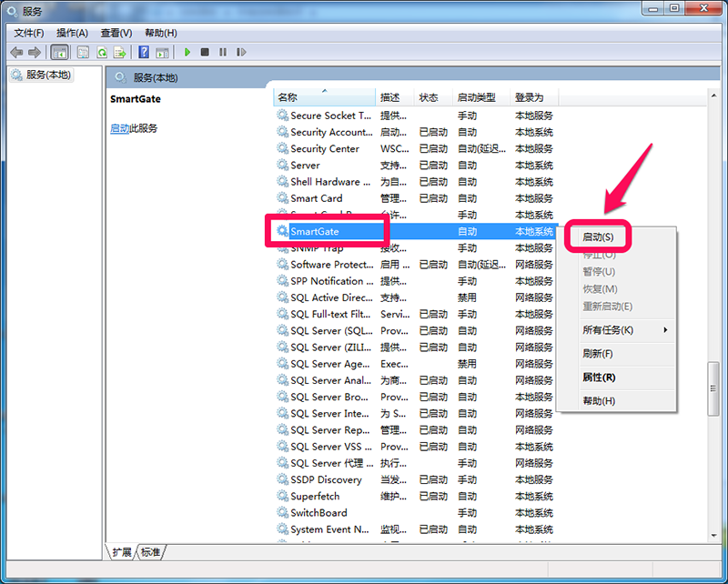
Task: Click the green Start Service toolbar icon
Action: (187, 53)
